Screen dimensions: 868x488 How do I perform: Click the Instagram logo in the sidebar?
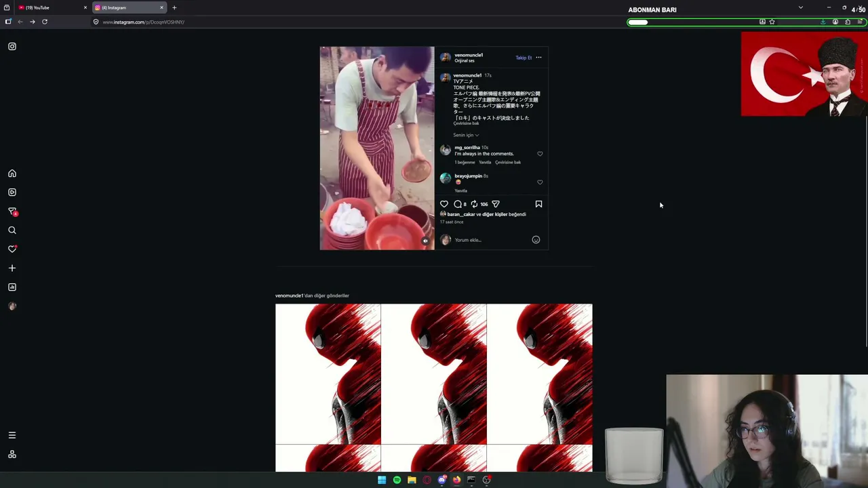[12, 46]
